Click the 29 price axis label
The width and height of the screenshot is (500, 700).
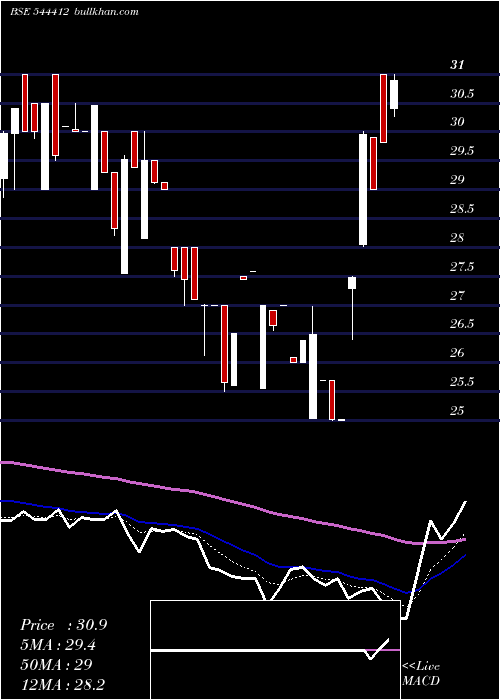[x=457, y=180]
